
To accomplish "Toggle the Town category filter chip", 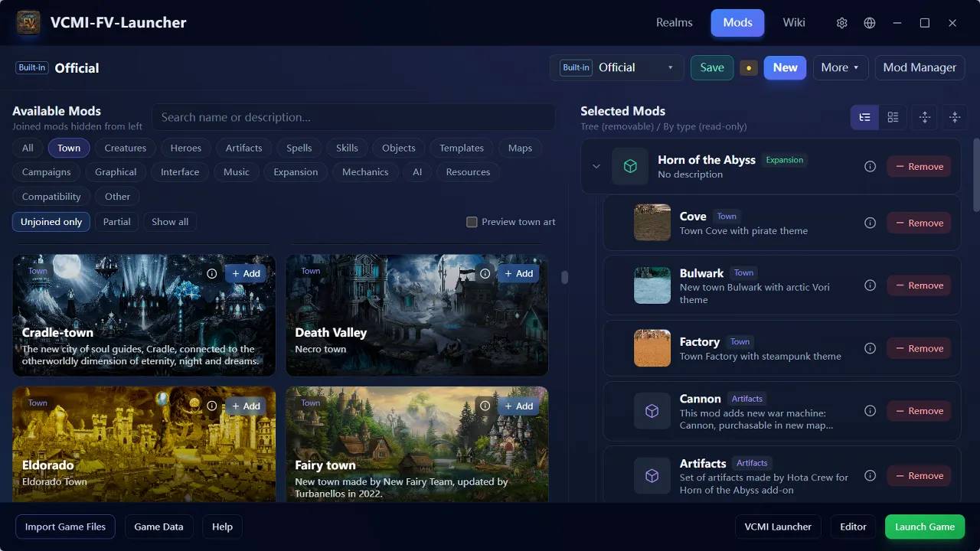I will [69, 148].
